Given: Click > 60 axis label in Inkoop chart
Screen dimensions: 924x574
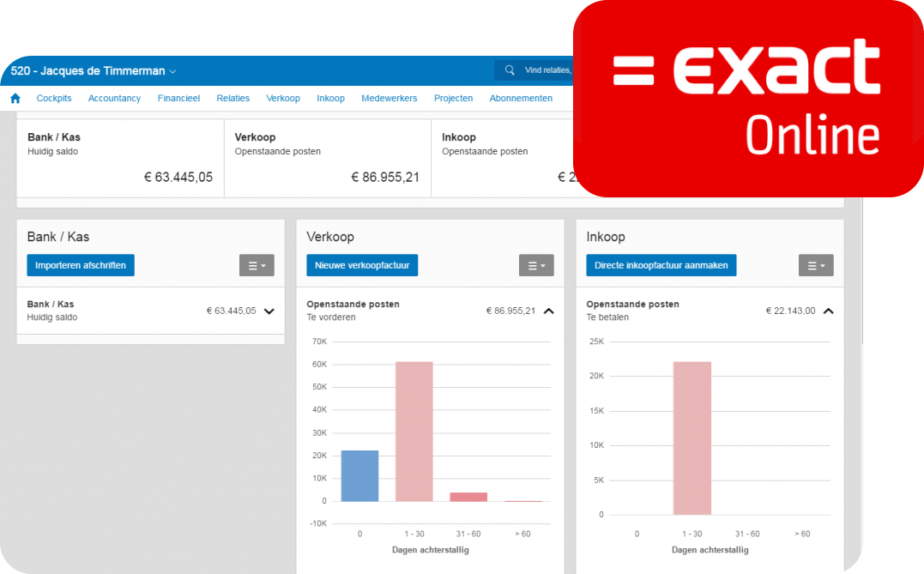Looking at the screenshot, I should pos(802,534).
